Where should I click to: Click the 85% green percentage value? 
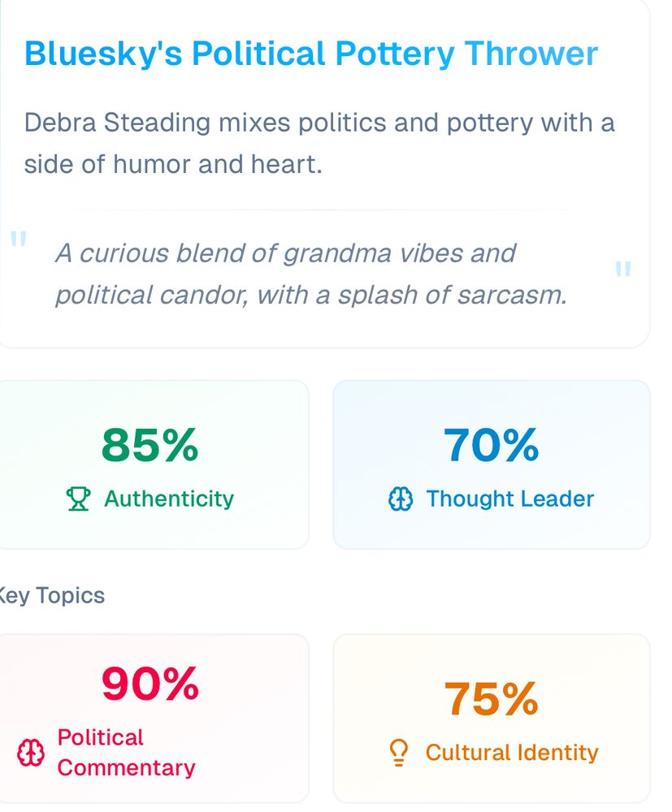click(x=150, y=445)
